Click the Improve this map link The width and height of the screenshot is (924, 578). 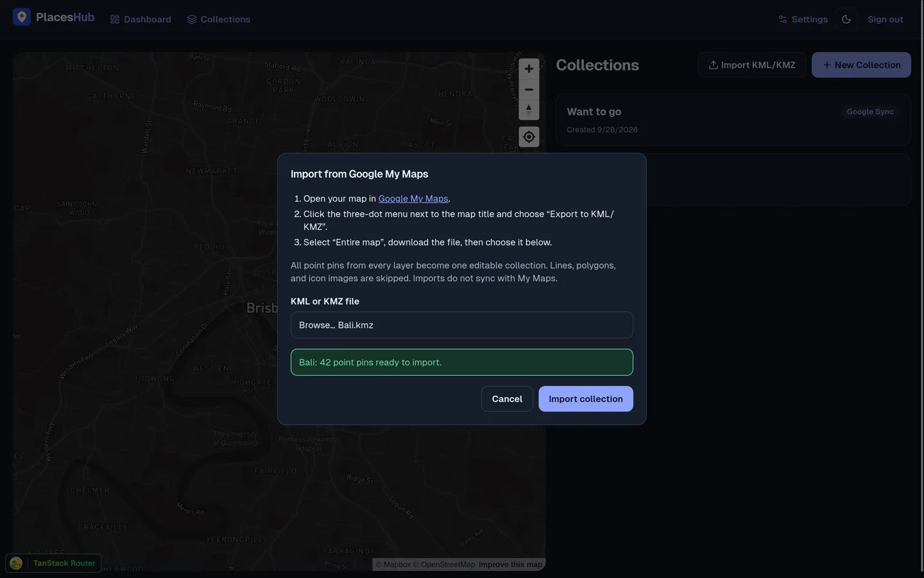click(x=511, y=565)
